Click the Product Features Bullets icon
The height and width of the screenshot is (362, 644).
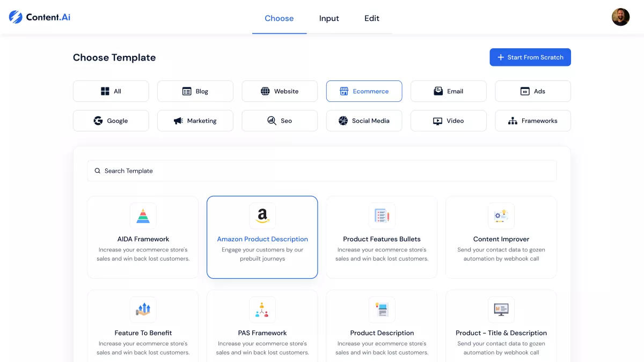[x=382, y=216]
